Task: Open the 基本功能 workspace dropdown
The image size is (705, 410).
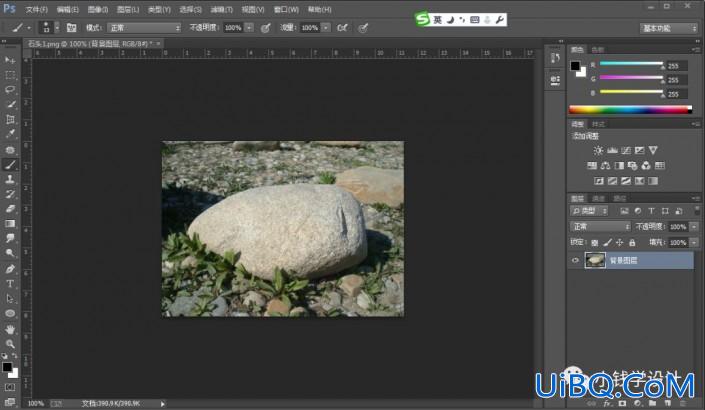Action: tap(669, 28)
